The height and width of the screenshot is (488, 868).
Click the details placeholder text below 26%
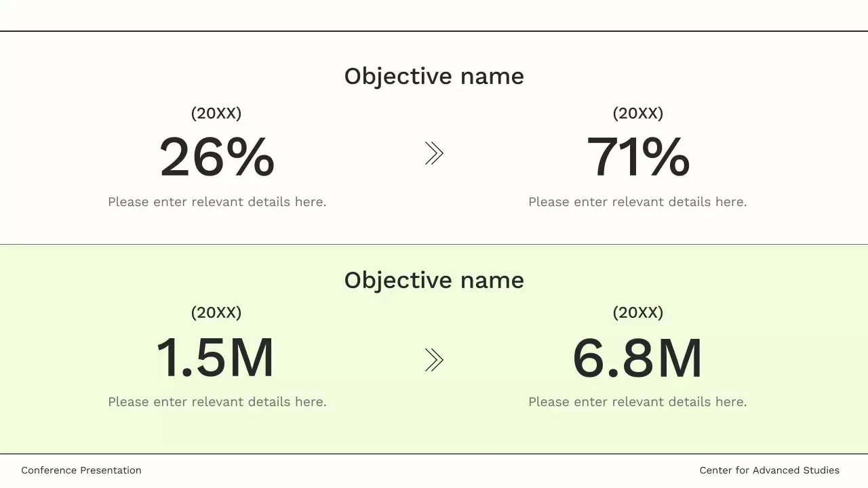[x=217, y=202]
